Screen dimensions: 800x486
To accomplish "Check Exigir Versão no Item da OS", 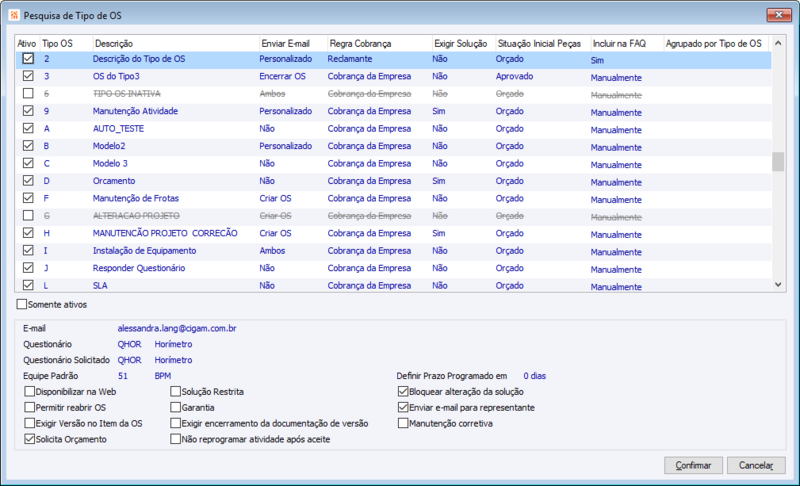I will tap(30, 423).
